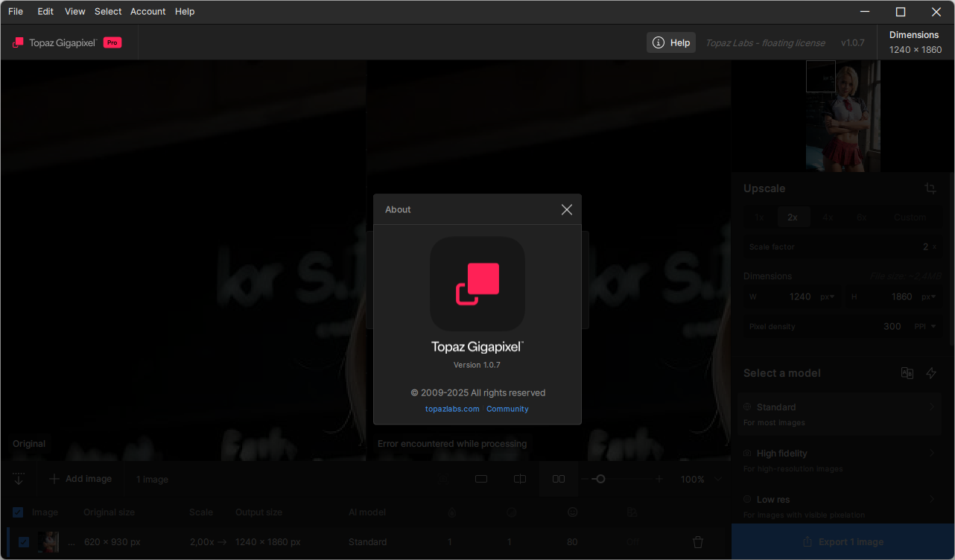955x560 pixels.
Task: Click 'Error encountered while processing' message
Action: pos(452,444)
